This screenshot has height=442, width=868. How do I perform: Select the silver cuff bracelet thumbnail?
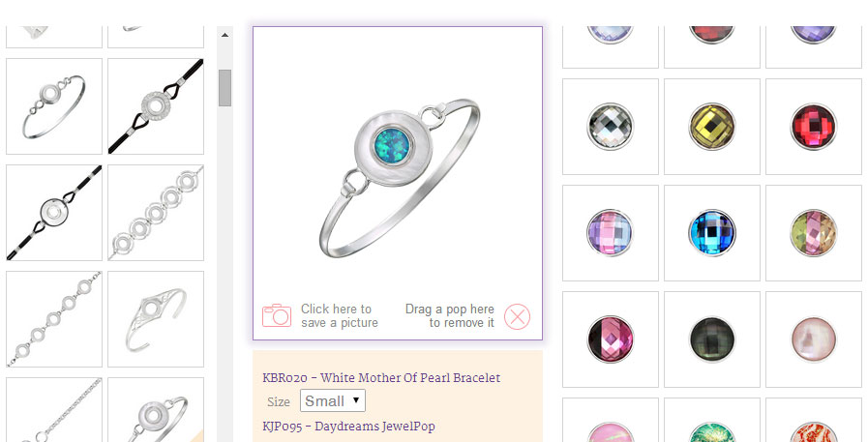156,319
